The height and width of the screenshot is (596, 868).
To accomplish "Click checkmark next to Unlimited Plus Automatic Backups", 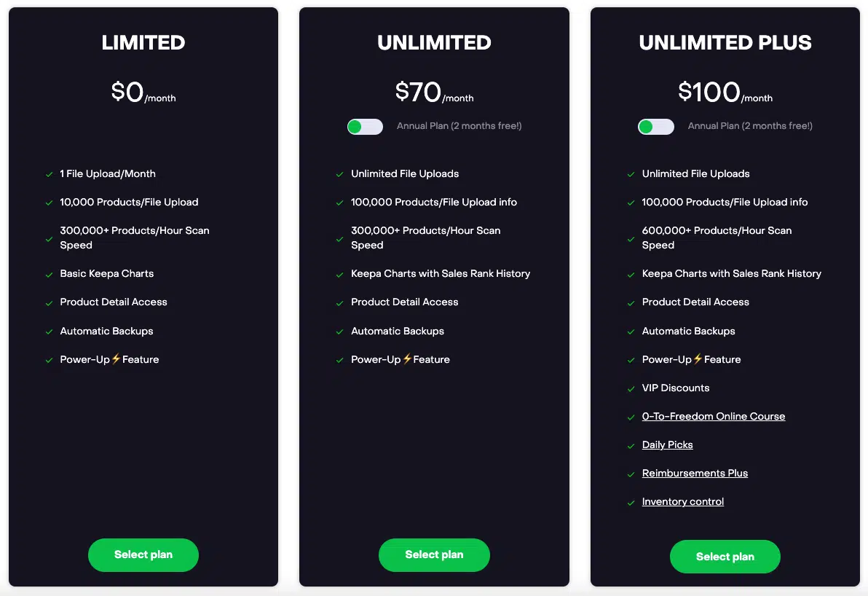I will tap(631, 332).
